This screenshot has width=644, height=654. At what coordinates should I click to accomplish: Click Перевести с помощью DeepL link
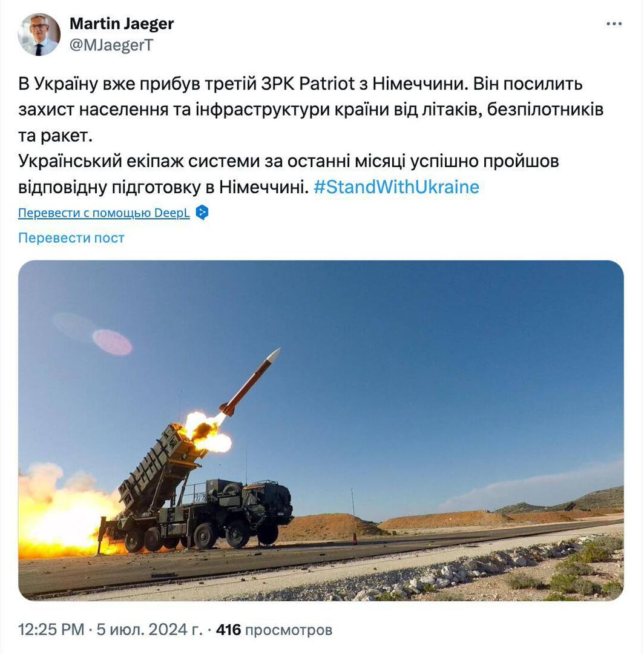click(x=103, y=213)
